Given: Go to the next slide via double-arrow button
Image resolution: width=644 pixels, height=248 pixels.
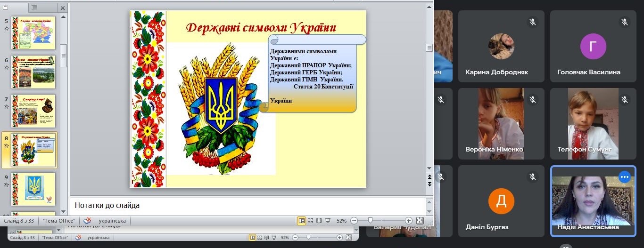Looking at the screenshot, I should 429,184.
